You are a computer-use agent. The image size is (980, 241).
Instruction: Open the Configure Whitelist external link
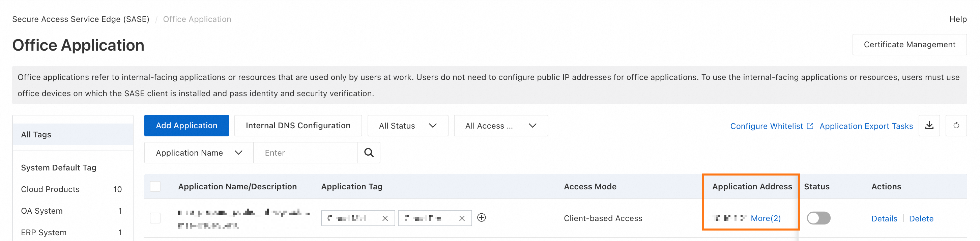point(772,126)
